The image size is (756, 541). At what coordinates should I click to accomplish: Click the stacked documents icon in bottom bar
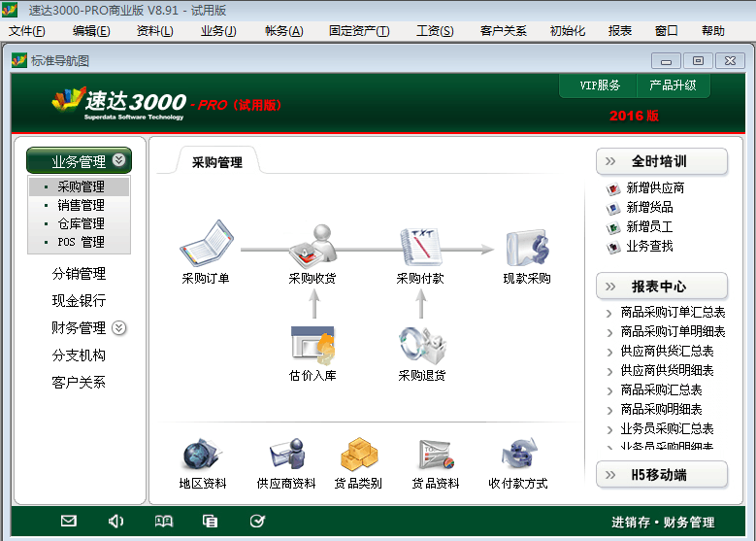(x=210, y=521)
